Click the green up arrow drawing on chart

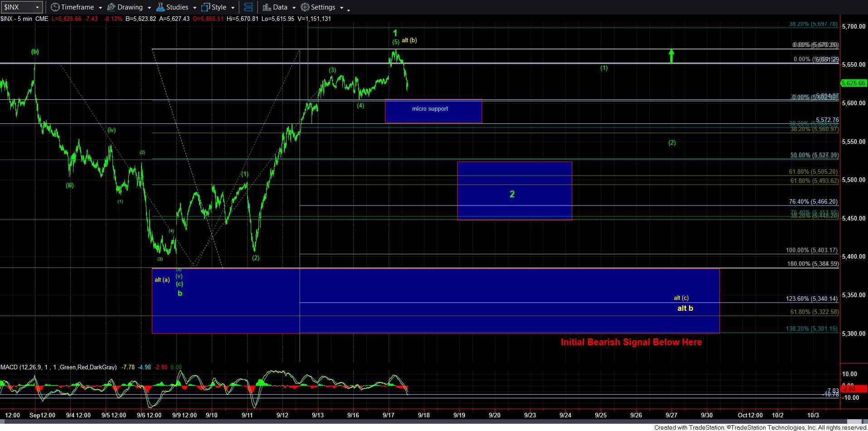[671, 55]
